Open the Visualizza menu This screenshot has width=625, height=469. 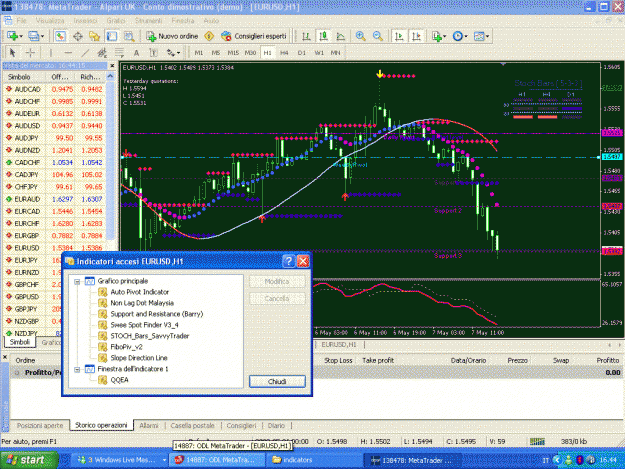50,20
